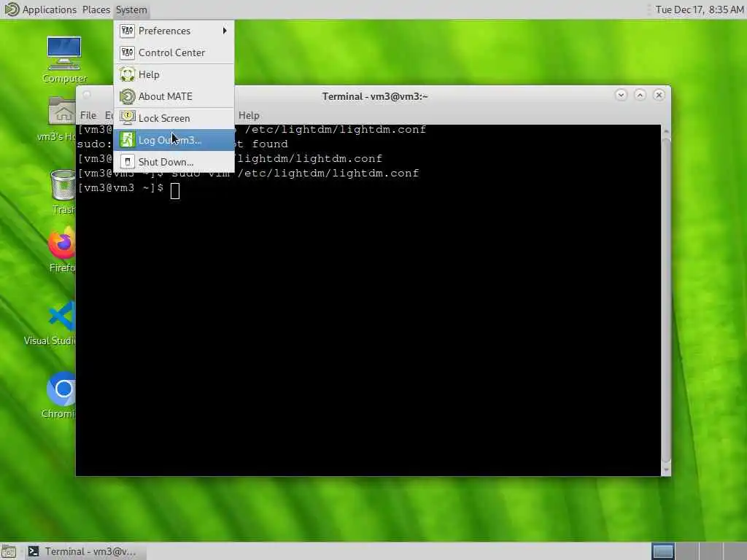The image size is (747, 560).
Task: Open the Trash desktop icon
Action: (x=63, y=192)
